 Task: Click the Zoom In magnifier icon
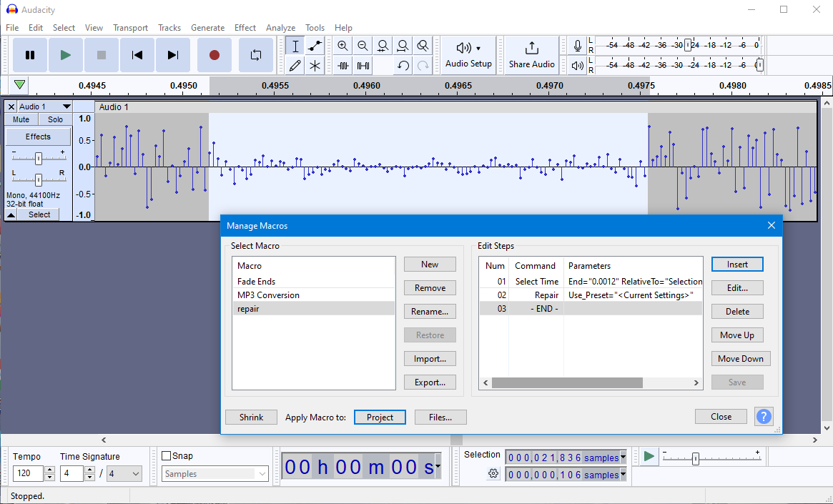pyautogui.click(x=343, y=46)
